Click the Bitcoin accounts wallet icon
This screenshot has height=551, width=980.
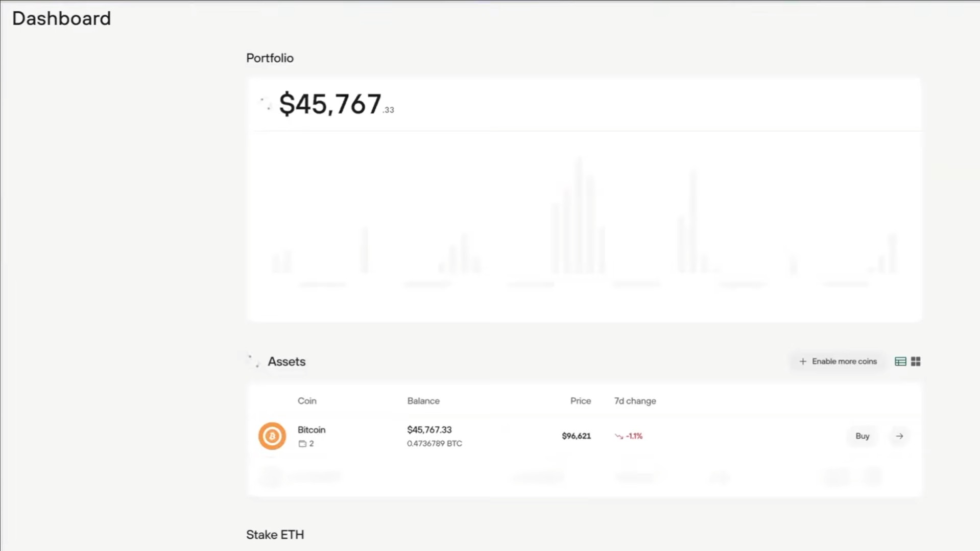[302, 444]
